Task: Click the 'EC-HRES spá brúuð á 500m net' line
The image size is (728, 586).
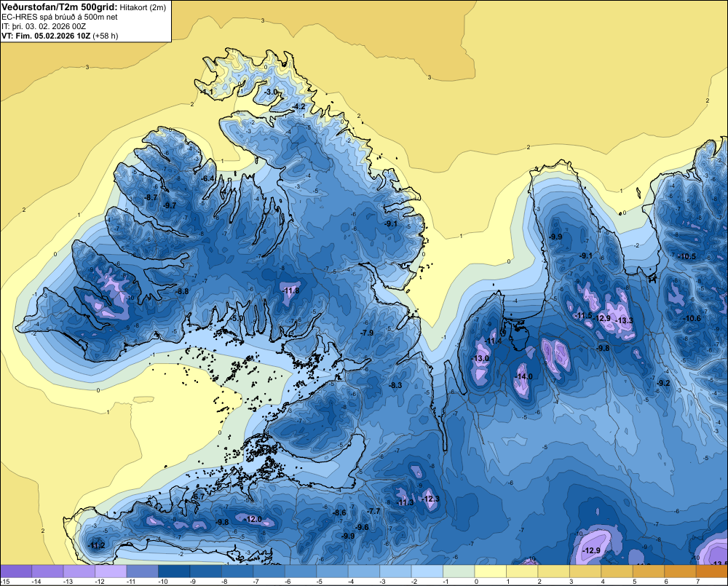Action: point(60,17)
